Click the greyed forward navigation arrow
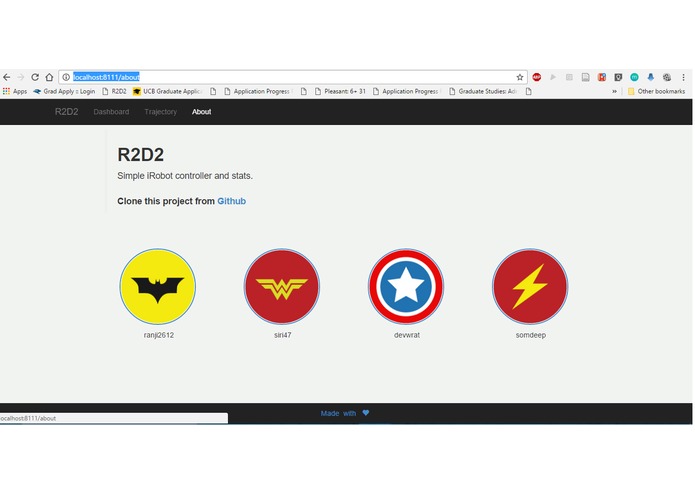 20,77
